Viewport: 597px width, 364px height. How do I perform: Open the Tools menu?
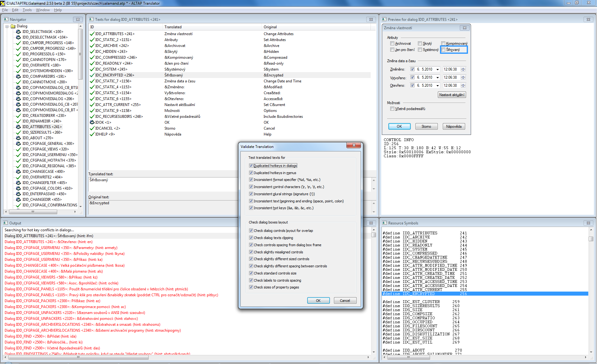27,10
